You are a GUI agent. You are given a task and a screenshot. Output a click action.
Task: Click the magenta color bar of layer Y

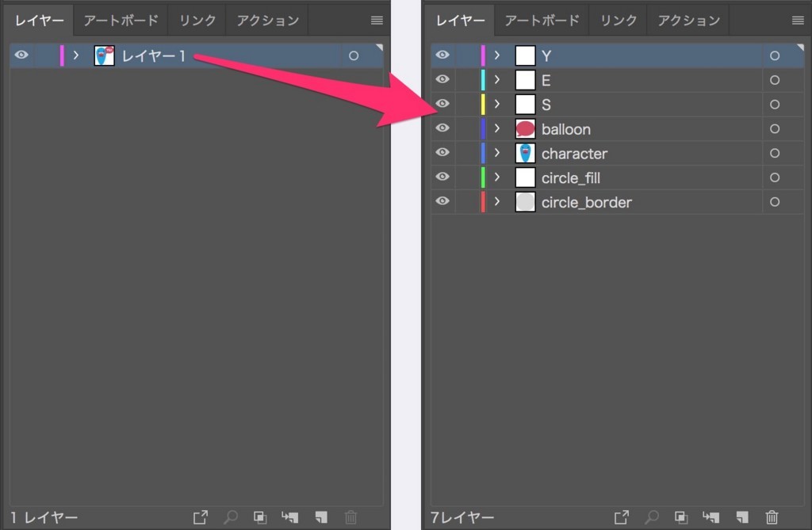click(483, 55)
